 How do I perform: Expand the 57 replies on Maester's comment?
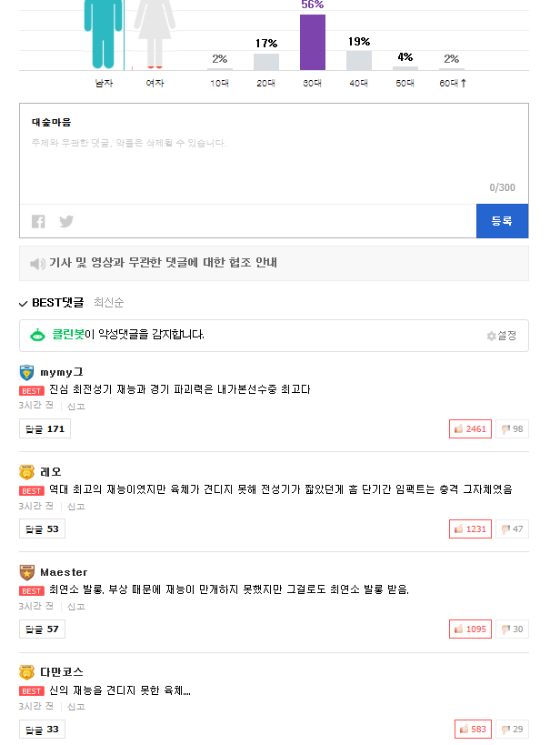click(x=42, y=629)
